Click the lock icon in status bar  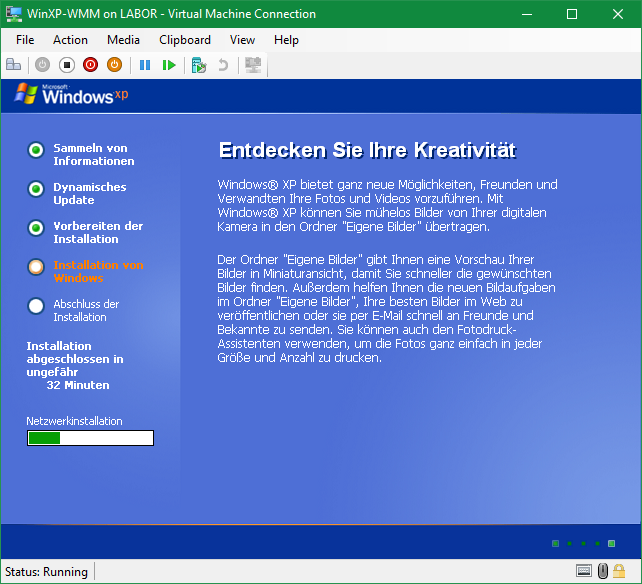click(x=620, y=572)
